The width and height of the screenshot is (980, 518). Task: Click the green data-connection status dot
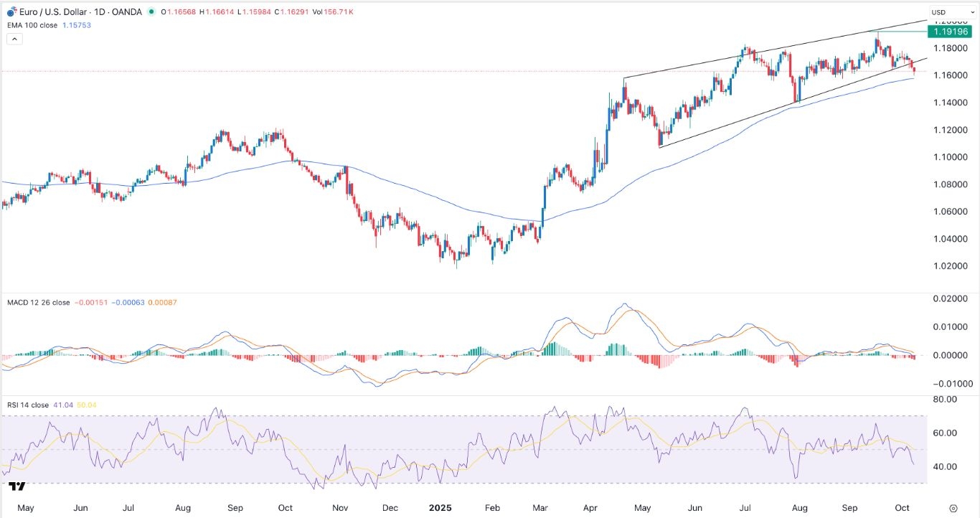coord(151,11)
